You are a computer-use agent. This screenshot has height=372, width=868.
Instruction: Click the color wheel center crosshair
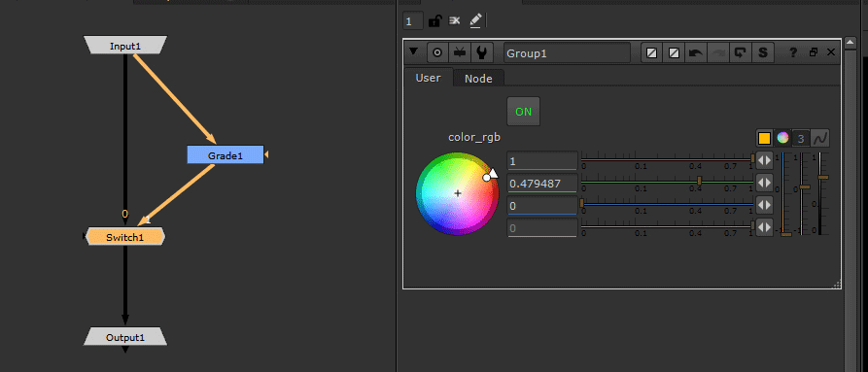pyautogui.click(x=458, y=193)
